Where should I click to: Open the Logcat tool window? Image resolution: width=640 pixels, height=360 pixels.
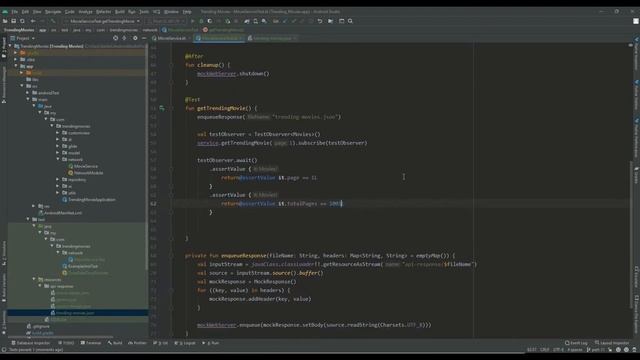[186, 343]
